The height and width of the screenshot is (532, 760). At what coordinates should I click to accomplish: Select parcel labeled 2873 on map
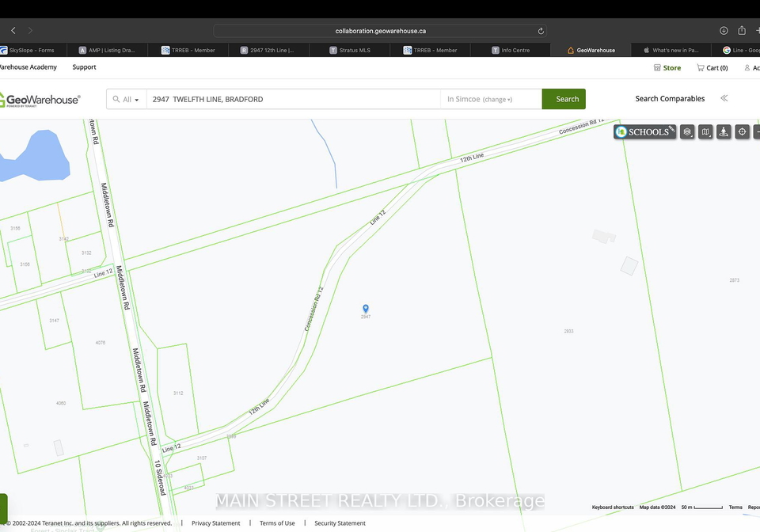coord(735,280)
